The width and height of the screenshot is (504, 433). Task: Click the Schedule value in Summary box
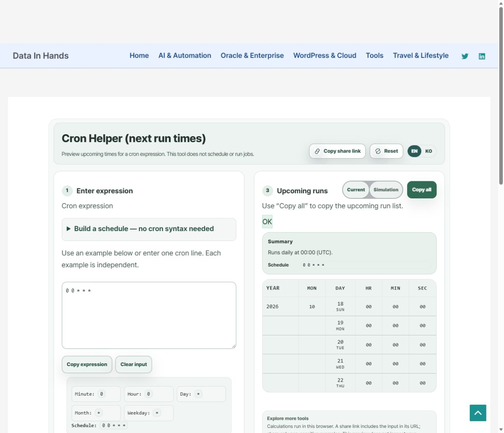(x=365, y=265)
